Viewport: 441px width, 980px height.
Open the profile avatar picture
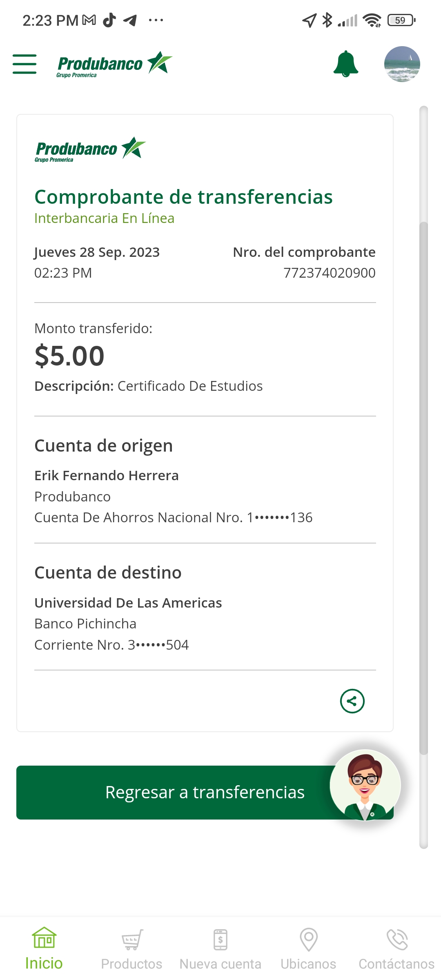coord(402,64)
